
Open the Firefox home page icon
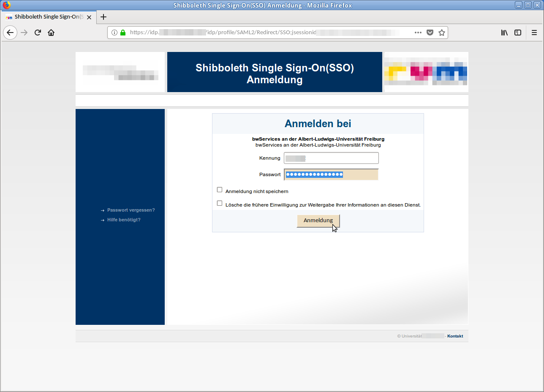point(51,33)
